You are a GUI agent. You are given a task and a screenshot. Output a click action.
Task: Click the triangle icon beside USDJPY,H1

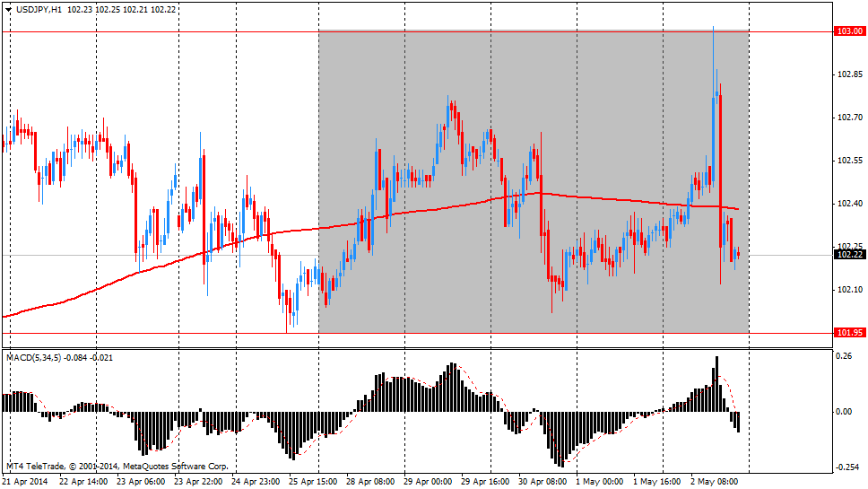(x=8, y=8)
